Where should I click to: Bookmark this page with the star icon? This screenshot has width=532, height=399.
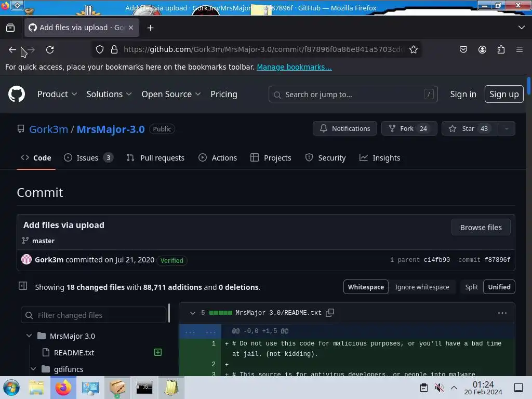pyautogui.click(x=413, y=49)
